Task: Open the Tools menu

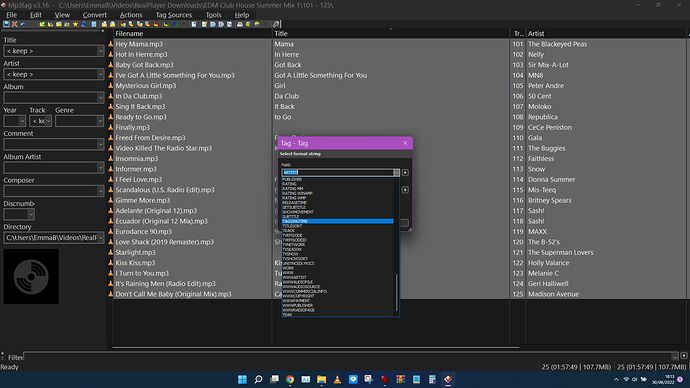Action: pos(213,15)
